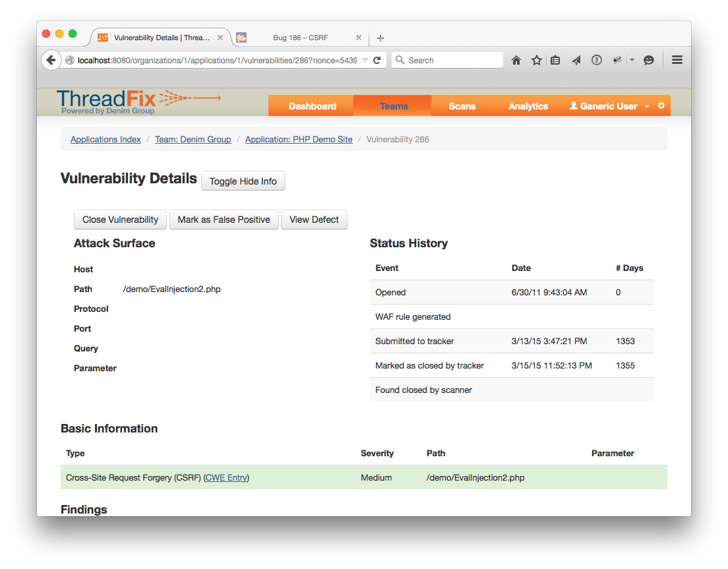Open the Applications Index breadcrumb link
This screenshot has width=728, height=569.
click(106, 139)
